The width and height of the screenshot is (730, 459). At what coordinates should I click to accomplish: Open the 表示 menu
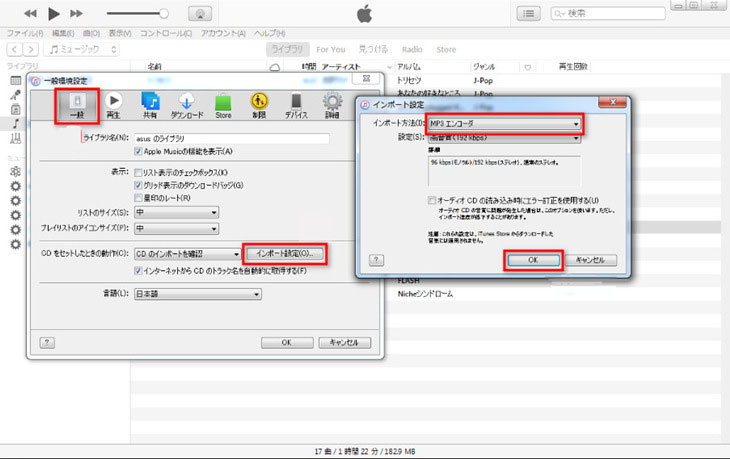(120, 34)
